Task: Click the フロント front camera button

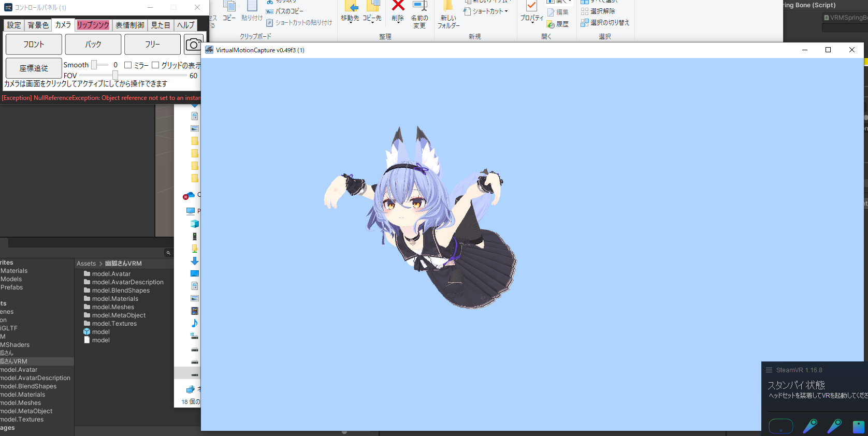Action: coord(34,45)
